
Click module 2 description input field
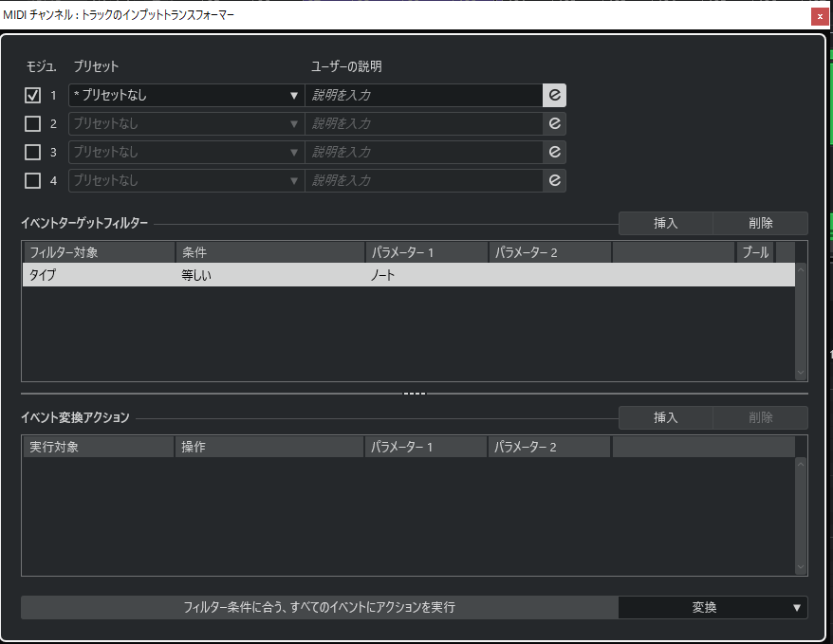[x=423, y=123]
